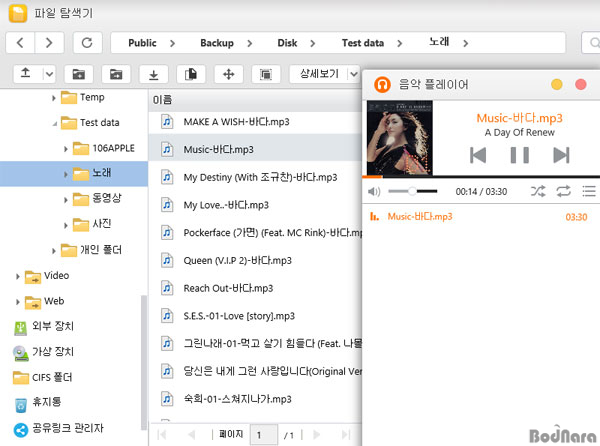
Task: Click 노래 in the breadcrumb path
Action: pyautogui.click(x=439, y=42)
